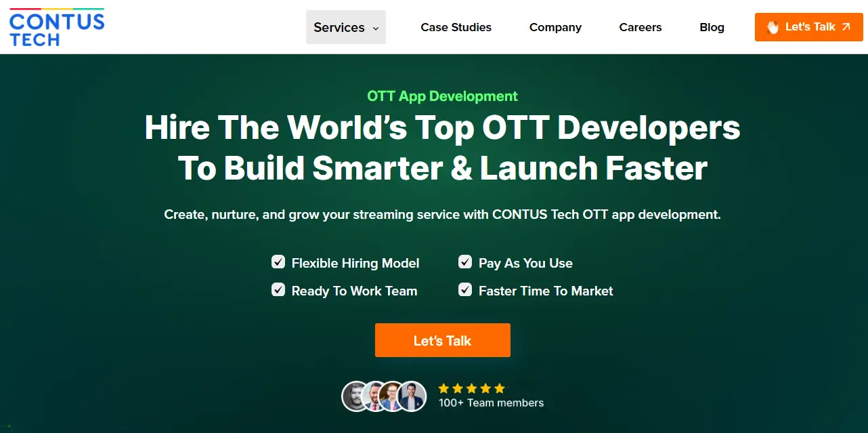Viewport: 868px width, 433px height.
Task: Open the Blog page link
Action: tap(712, 27)
